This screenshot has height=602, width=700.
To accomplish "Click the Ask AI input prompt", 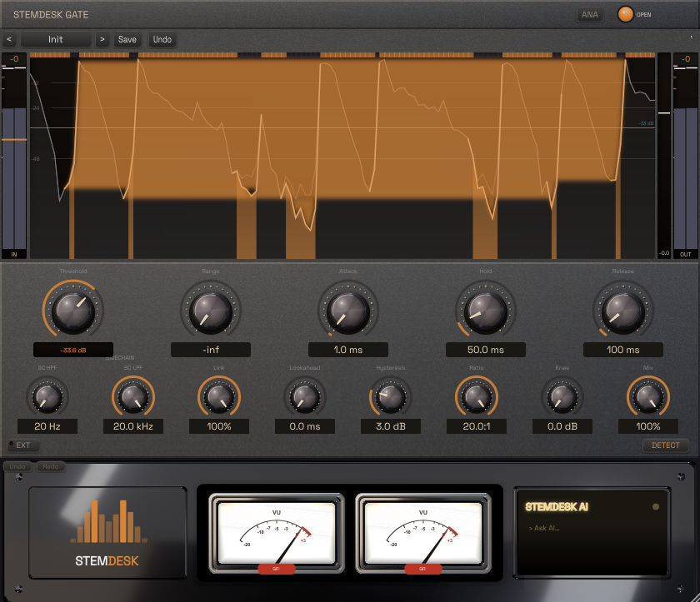I will tap(545, 528).
